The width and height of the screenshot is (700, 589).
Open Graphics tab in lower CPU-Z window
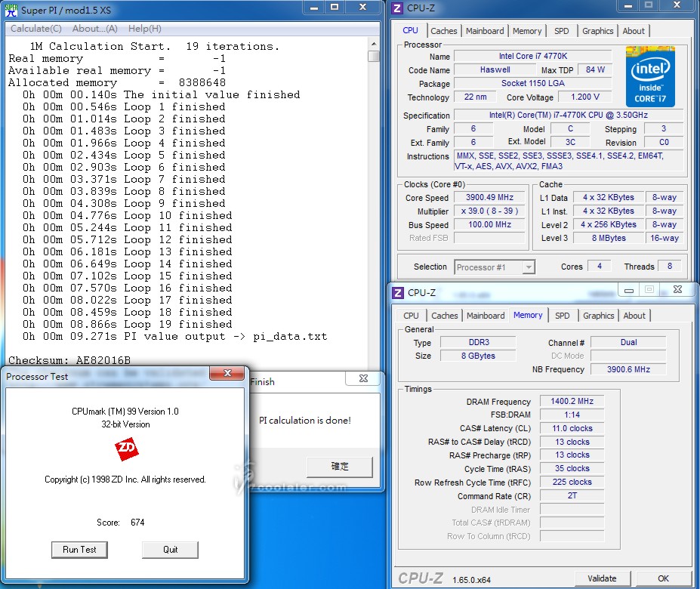point(599,316)
